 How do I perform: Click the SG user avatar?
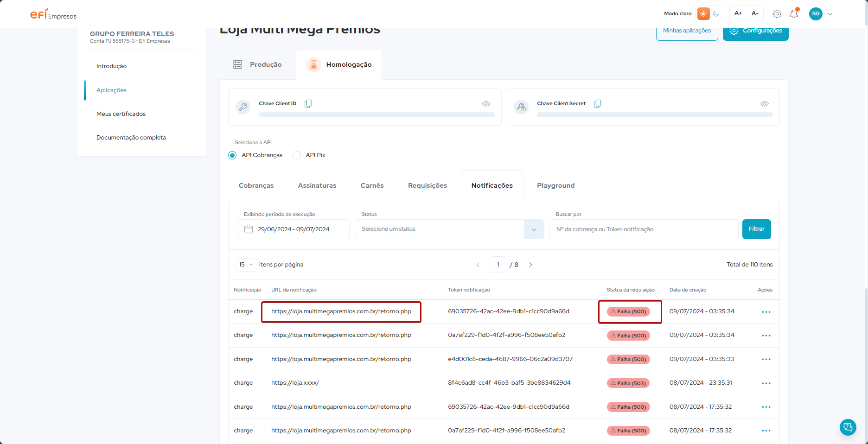816,14
